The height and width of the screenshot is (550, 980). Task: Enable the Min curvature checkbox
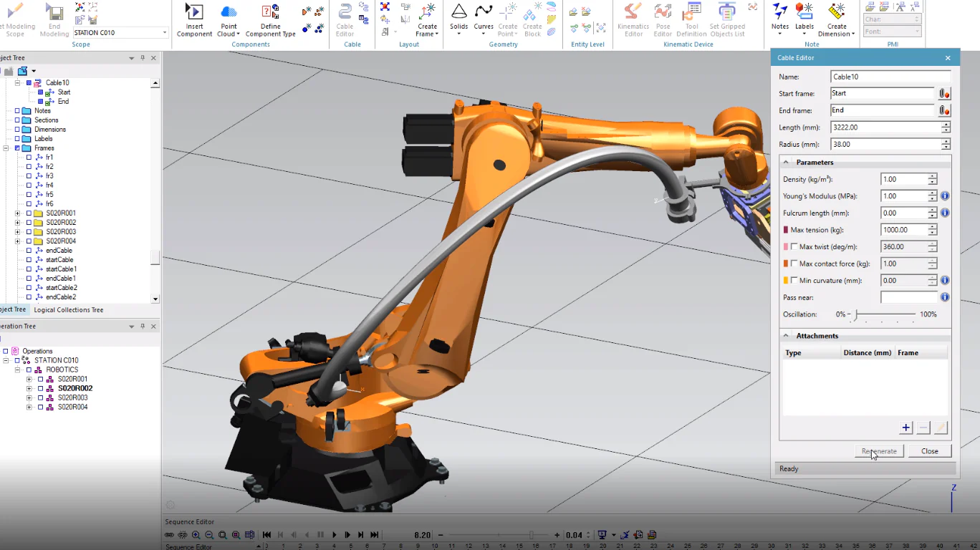[x=794, y=281]
